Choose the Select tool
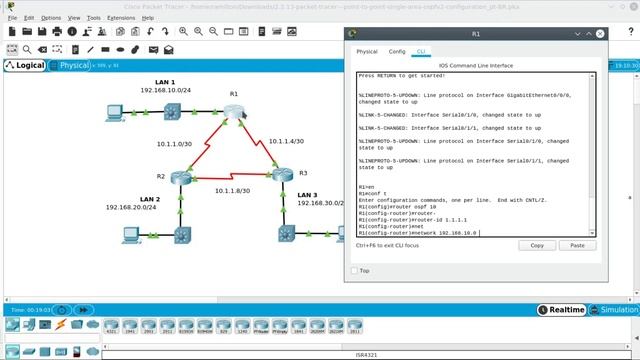This screenshot has width=640, height=360. click(x=12, y=49)
